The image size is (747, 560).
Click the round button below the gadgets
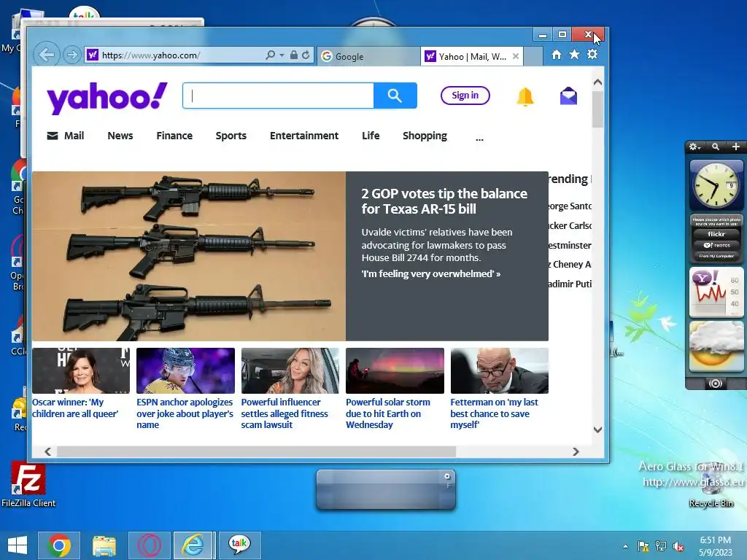[x=716, y=384]
